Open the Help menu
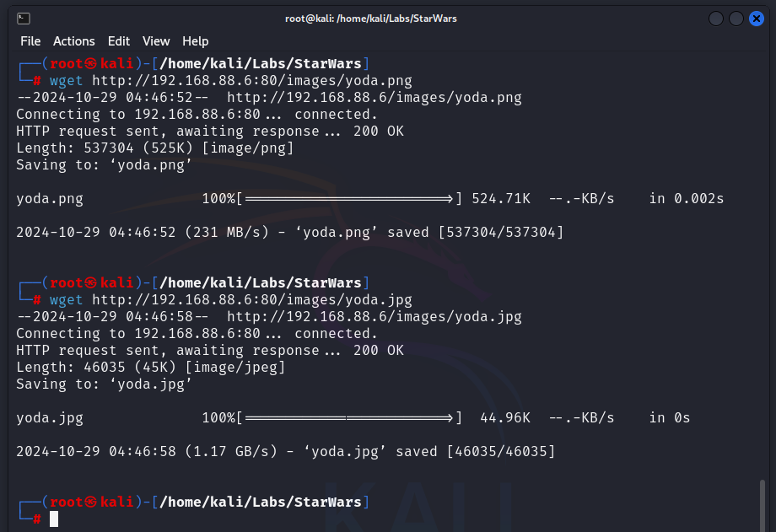This screenshot has width=776, height=532. (195, 41)
